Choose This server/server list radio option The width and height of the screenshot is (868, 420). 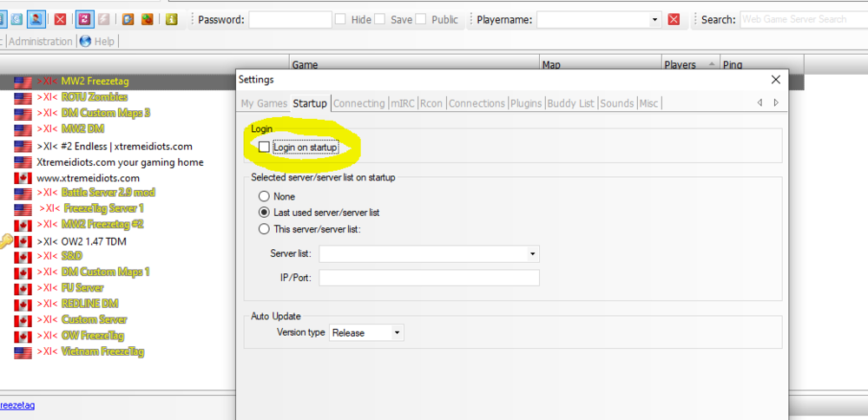(x=264, y=229)
